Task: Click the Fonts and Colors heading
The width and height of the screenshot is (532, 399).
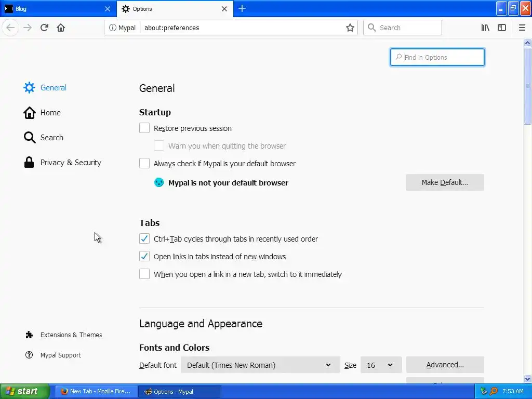Action: point(174,348)
